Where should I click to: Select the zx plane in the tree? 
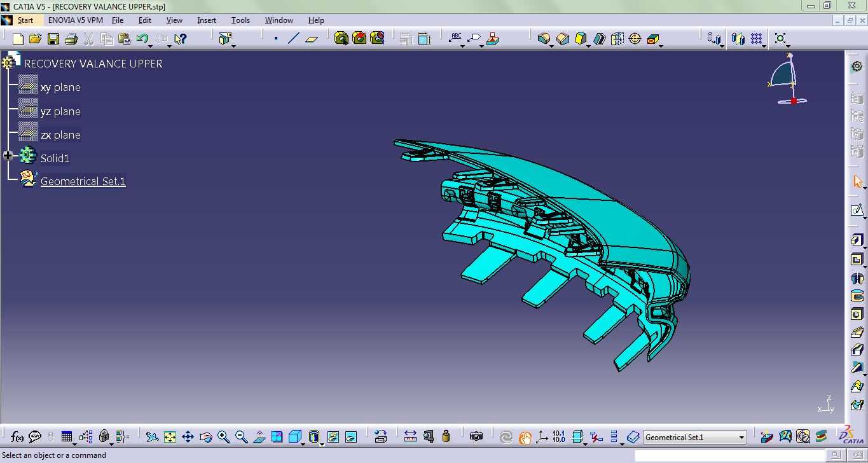[x=60, y=135]
